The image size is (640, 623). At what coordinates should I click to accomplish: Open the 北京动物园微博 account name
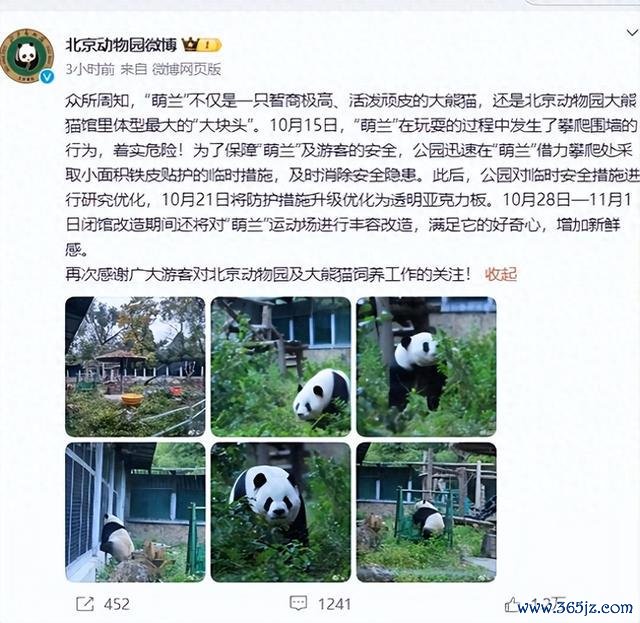coord(121,45)
